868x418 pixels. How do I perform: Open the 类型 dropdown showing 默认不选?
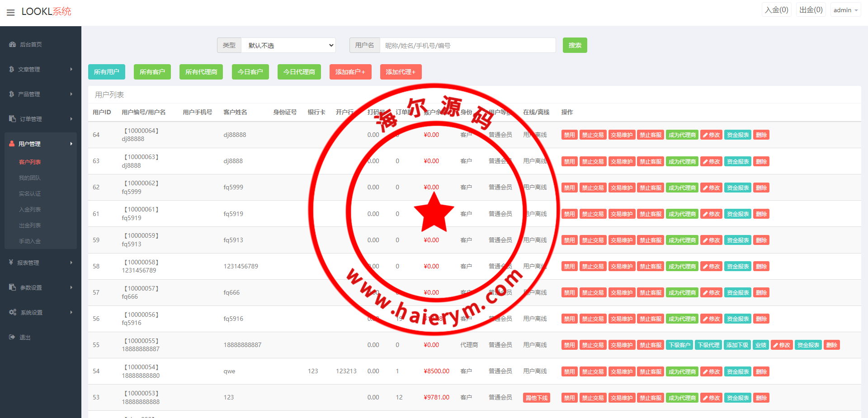tap(288, 45)
